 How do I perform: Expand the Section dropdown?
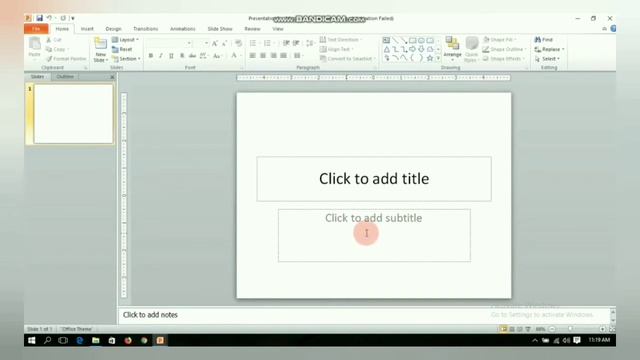click(x=126, y=59)
